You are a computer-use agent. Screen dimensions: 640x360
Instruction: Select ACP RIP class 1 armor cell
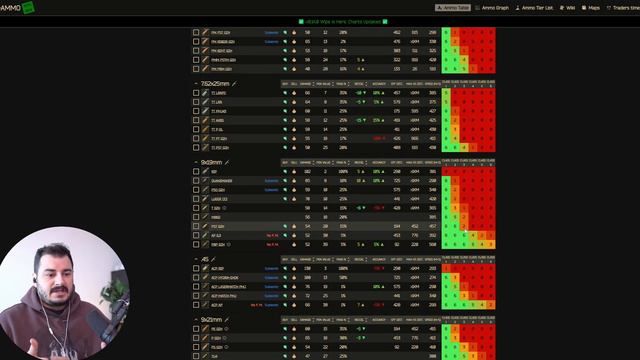[x=446, y=269]
